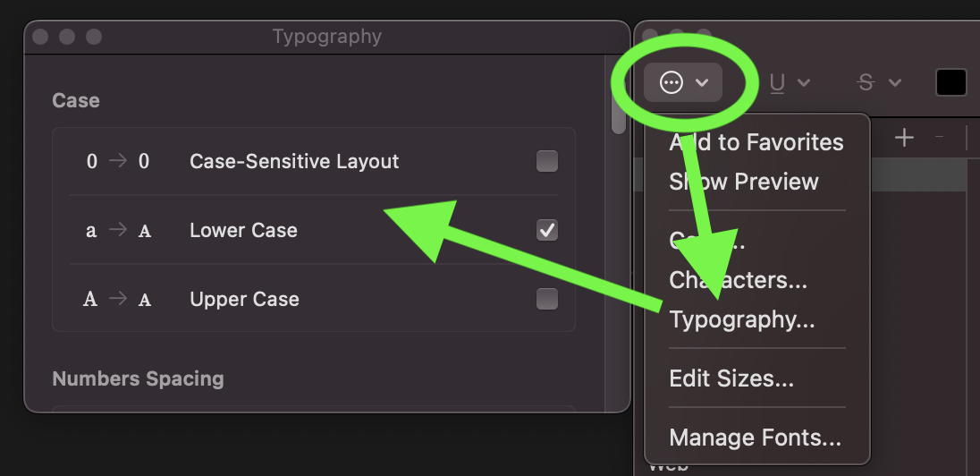This screenshot has height=476, width=980.
Task: Uncheck the Lower Case checkbox
Action: [x=547, y=230]
